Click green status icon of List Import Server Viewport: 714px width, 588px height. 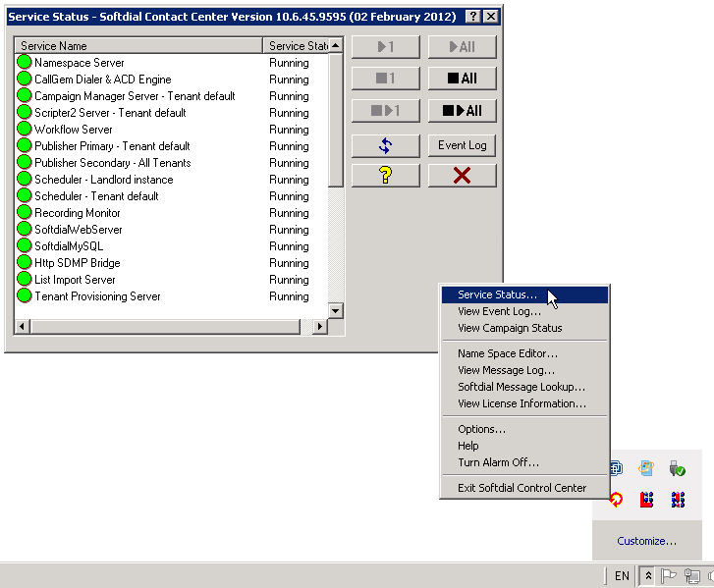coord(25,279)
